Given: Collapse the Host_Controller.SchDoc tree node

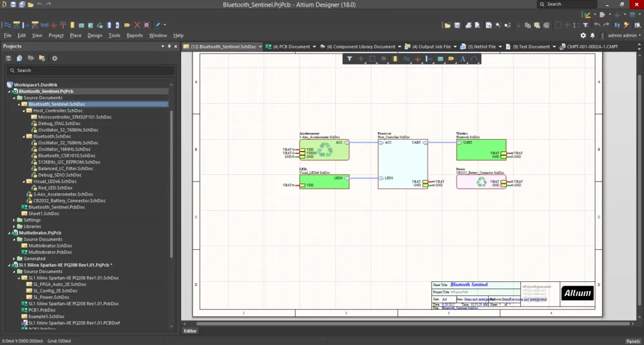Looking at the screenshot, I should click(24, 111).
